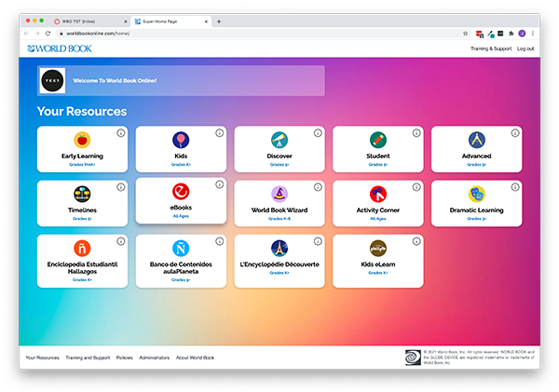Open the Discover telescope icon
This screenshot has width=559, height=392.
point(279,140)
